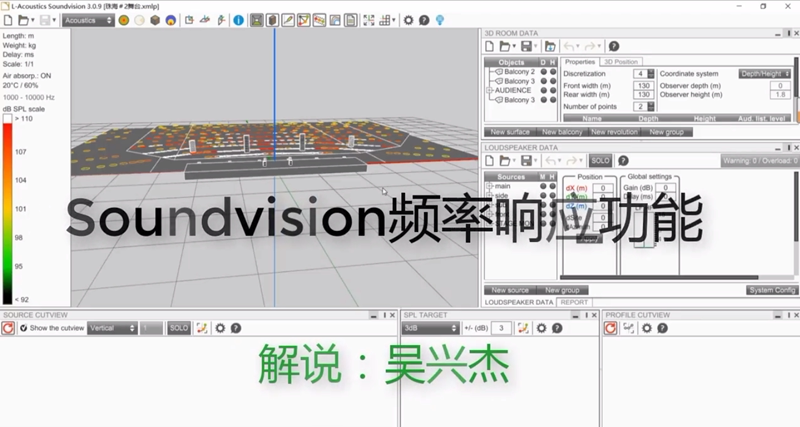Click the New balcony button

coord(562,132)
